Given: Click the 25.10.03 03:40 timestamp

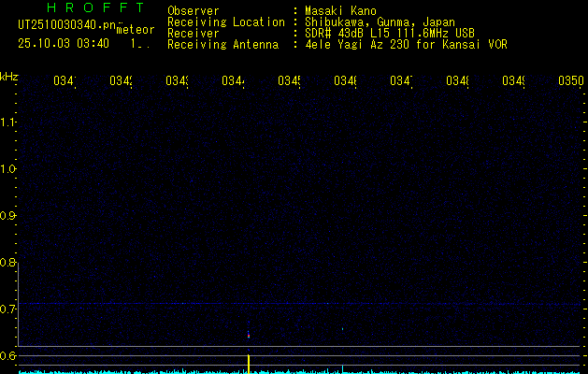Looking at the screenshot, I should [64, 43].
